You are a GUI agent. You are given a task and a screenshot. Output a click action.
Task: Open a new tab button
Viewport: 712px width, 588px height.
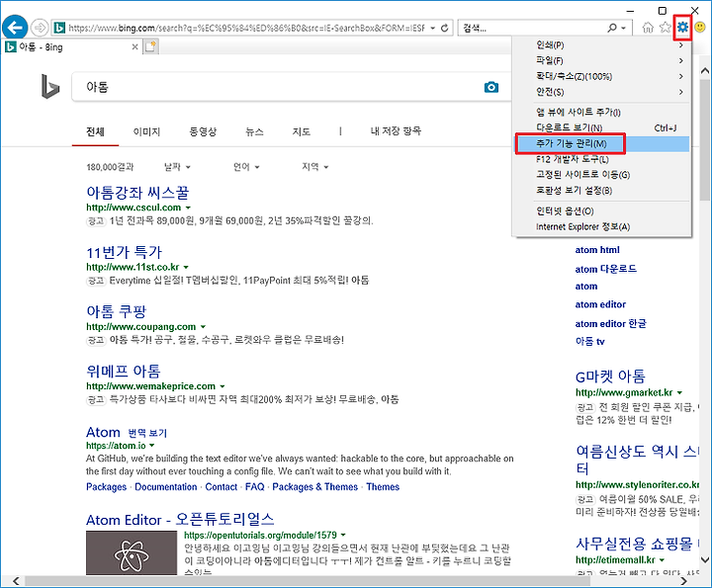[150, 46]
